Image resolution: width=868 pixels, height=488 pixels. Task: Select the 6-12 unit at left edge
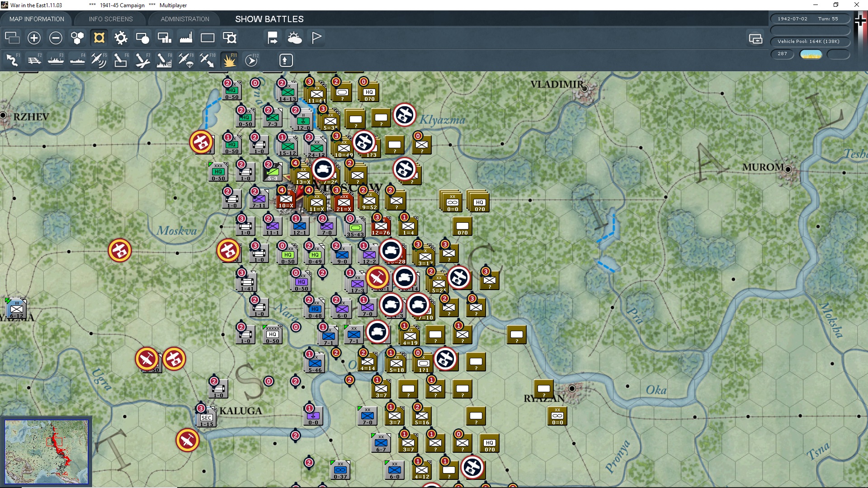[x=17, y=309]
